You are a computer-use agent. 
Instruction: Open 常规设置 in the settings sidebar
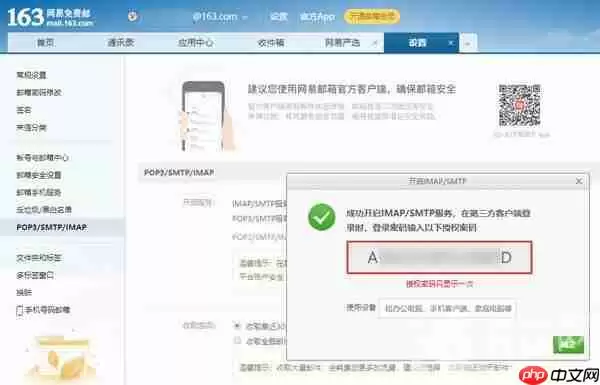(31, 75)
